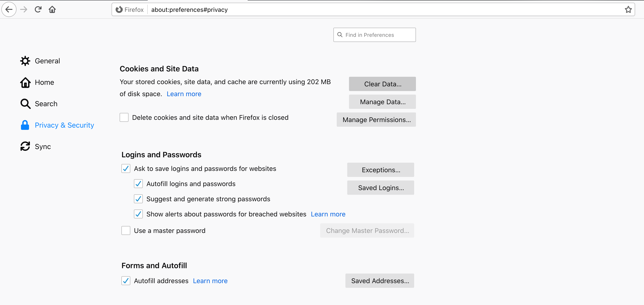Viewport: 644px width, 305px height.
Task: Enable Delete cookies when Firefox is closed
Action: click(124, 117)
